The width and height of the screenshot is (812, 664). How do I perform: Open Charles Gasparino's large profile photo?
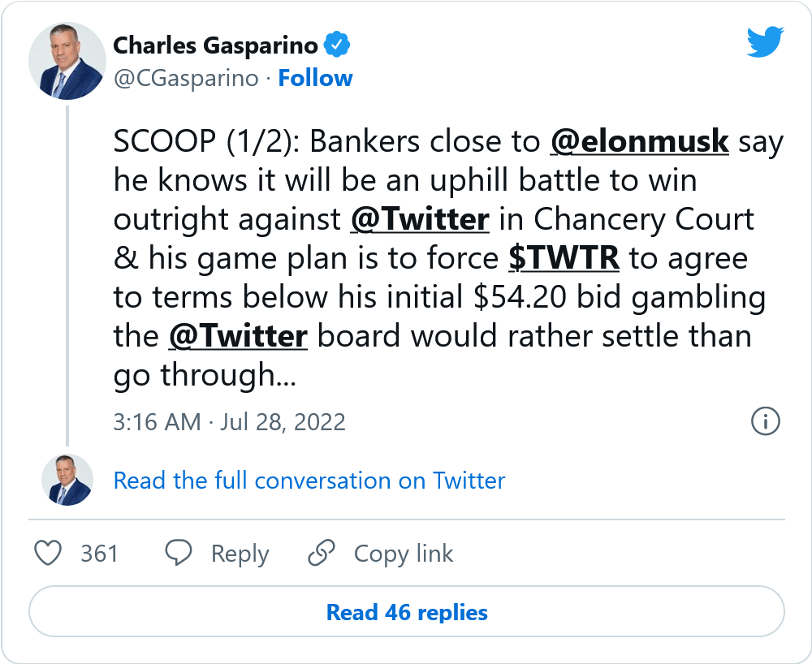coord(67,62)
